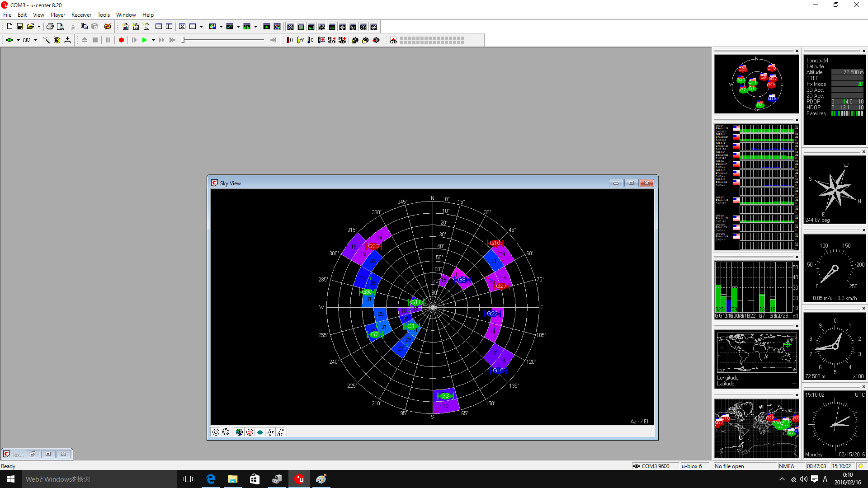Expand the connection port dropdown arrow
868x488 pixels.
coord(18,40)
